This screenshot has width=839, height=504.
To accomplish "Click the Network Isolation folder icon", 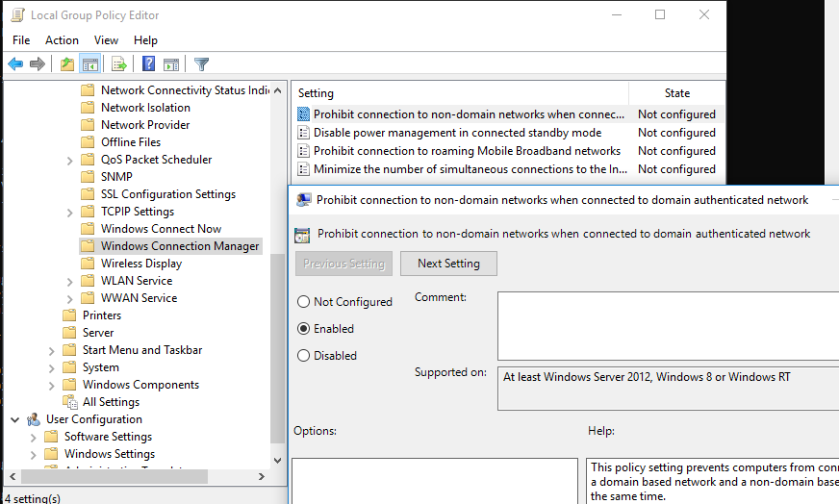I will pos(88,108).
